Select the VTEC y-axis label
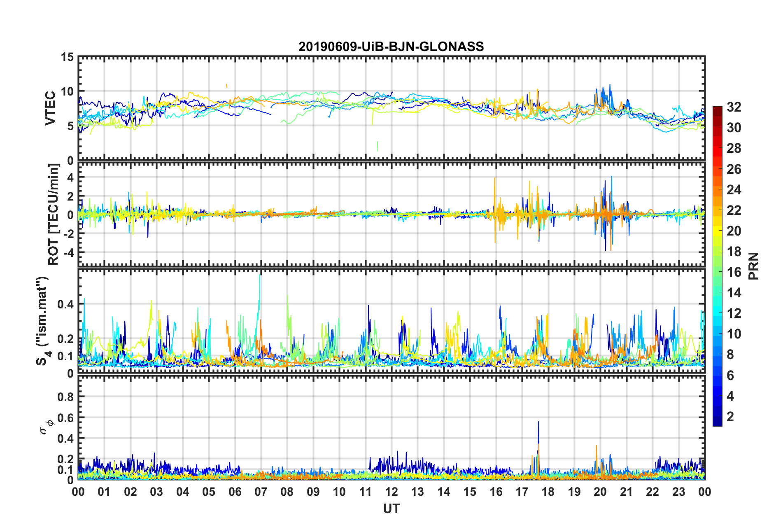The height and width of the screenshot is (532, 783). 50,108
